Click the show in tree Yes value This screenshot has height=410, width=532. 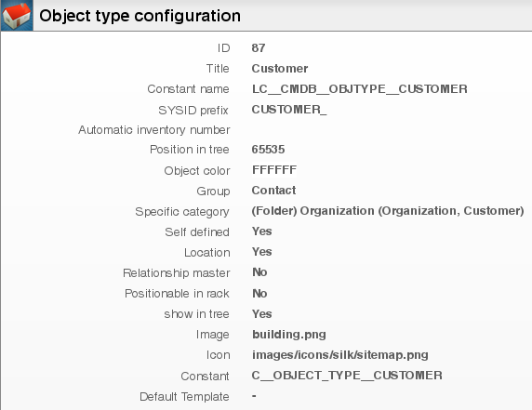coord(262,313)
